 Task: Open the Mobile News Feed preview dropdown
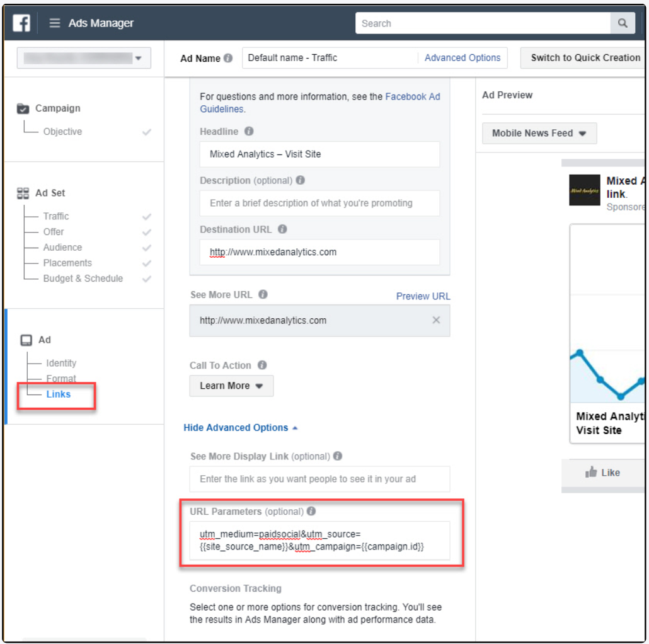click(539, 133)
